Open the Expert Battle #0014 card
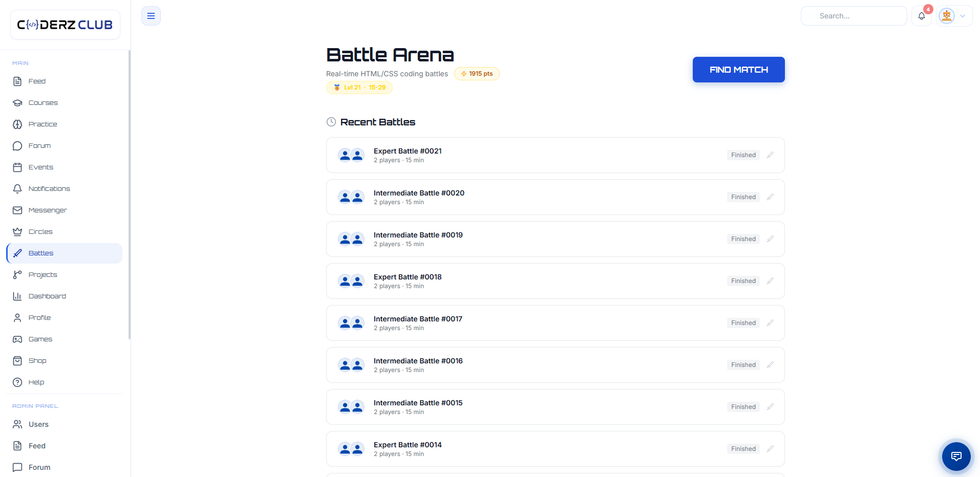Screen dimensions: 980x477 (x=555, y=449)
